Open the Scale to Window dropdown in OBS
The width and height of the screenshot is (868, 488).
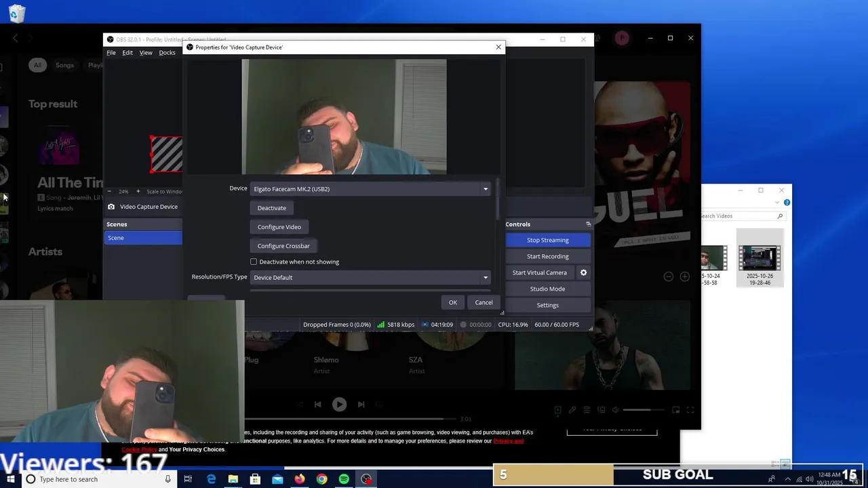coord(164,192)
